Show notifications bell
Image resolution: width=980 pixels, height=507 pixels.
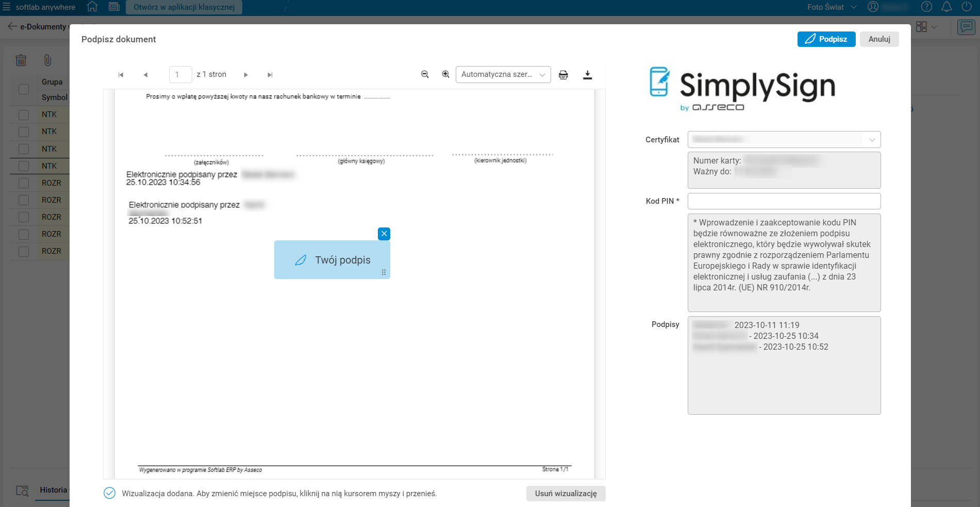click(947, 7)
